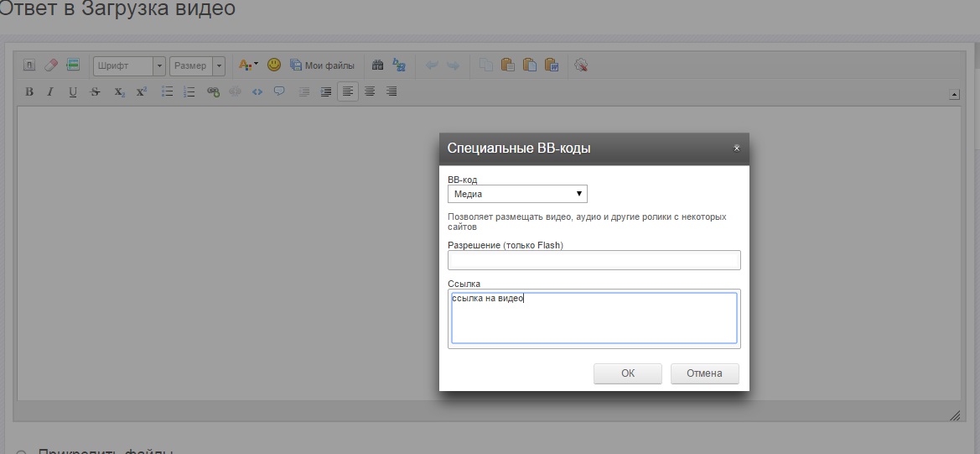
Task: Open the text color picker
Action: (248, 65)
